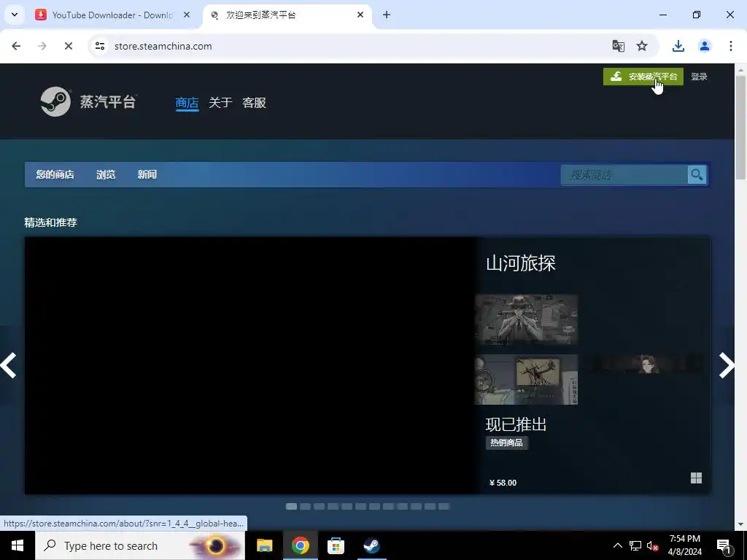The height and width of the screenshot is (560, 747).
Task: Close the 欢迎来到蒸汽平台 tab
Action: 360,15
